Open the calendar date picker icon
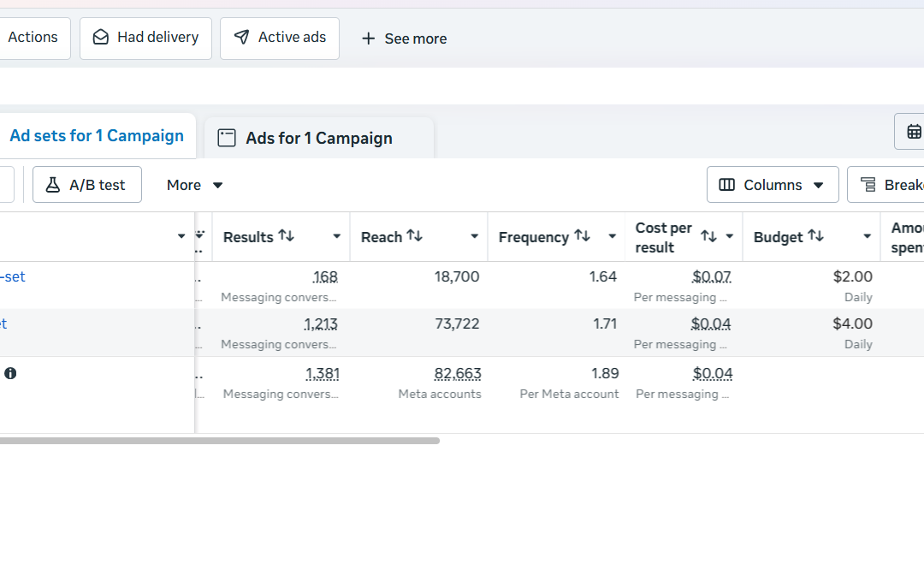The height and width of the screenshot is (570, 924). 914,132
